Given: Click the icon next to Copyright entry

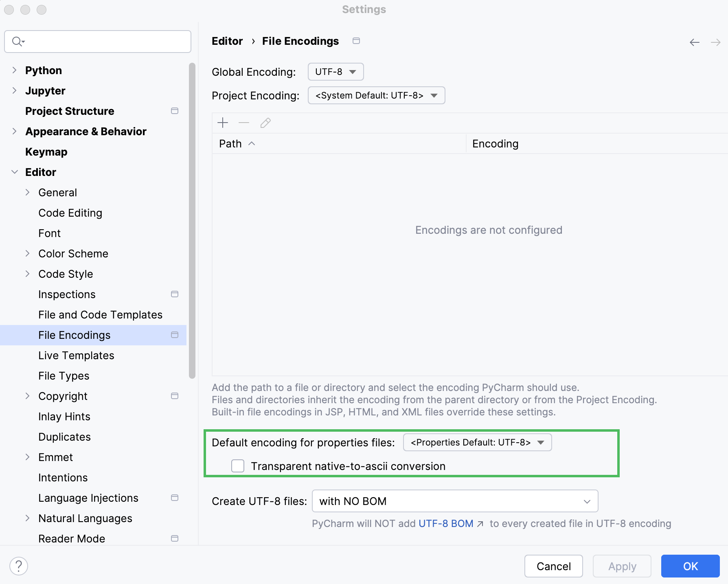Looking at the screenshot, I should pos(175,395).
